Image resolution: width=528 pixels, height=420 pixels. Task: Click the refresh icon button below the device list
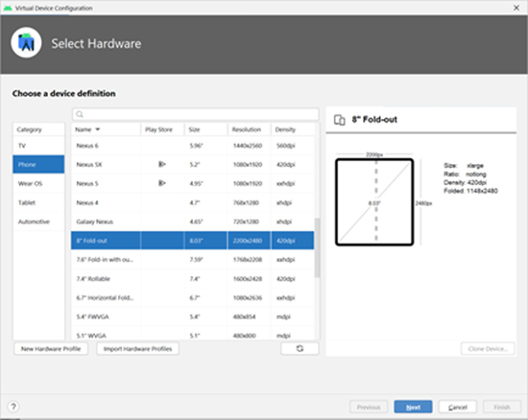pyautogui.click(x=300, y=349)
